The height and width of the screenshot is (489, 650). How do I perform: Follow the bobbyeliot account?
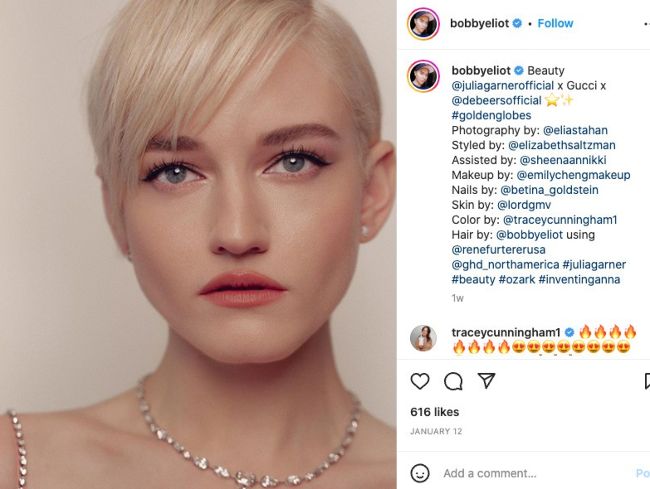(x=555, y=23)
